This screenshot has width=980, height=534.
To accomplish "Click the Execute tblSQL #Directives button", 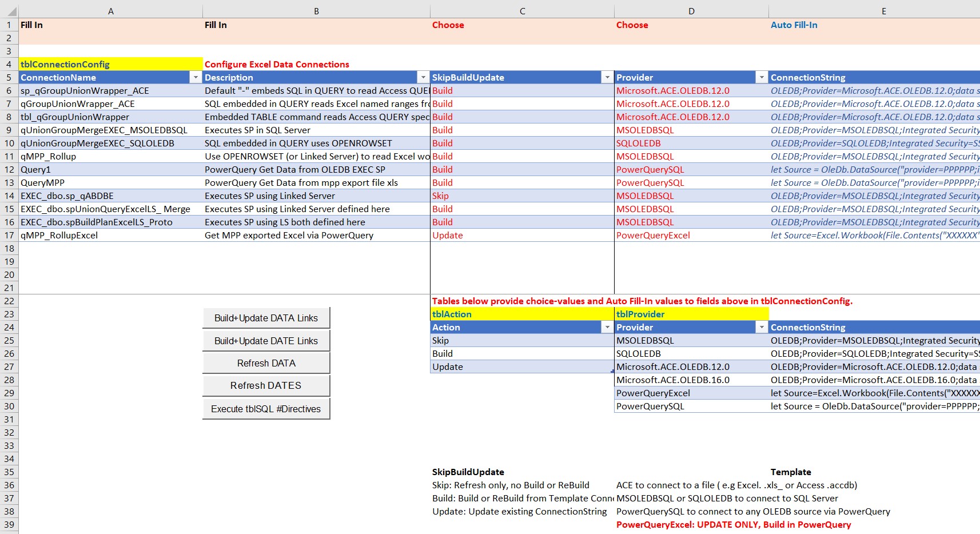I will [x=266, y=409].
